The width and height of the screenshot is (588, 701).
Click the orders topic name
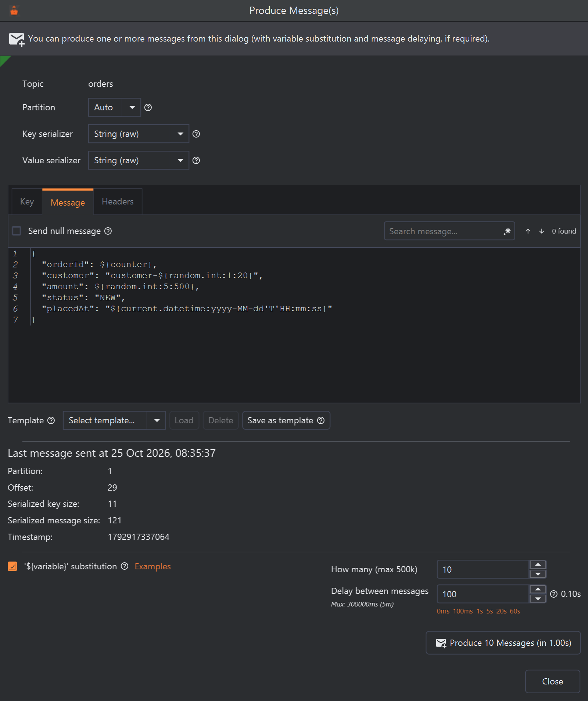click(100, 84)
